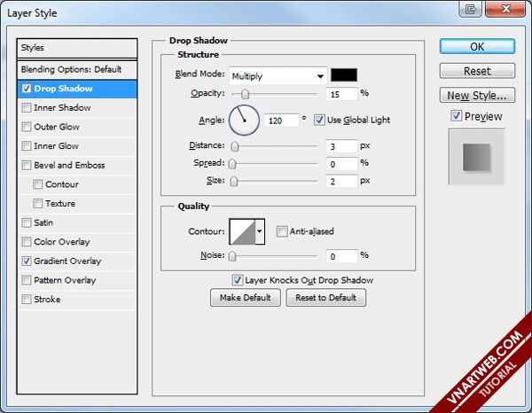Uncheck Layer Knocks Out Drop Shadow
Viewport: 532px width, 413px height.
pyautogui.click(x=239, y=280)
